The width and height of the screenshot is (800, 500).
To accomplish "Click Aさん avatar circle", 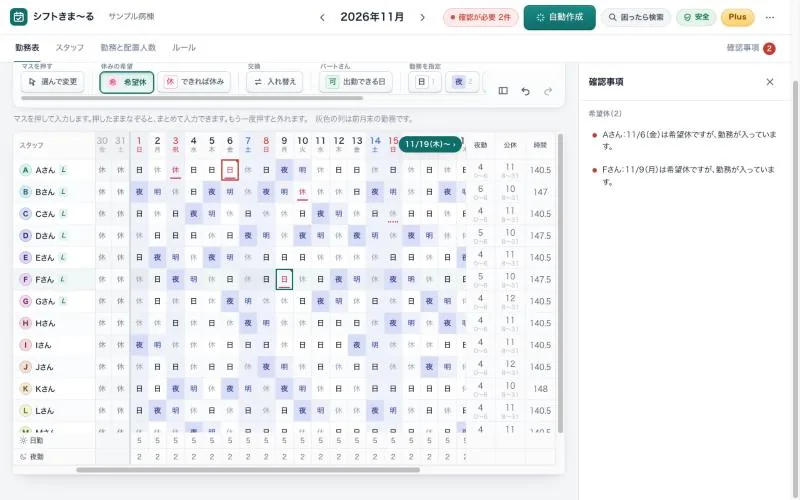I will tap(26, 170).
